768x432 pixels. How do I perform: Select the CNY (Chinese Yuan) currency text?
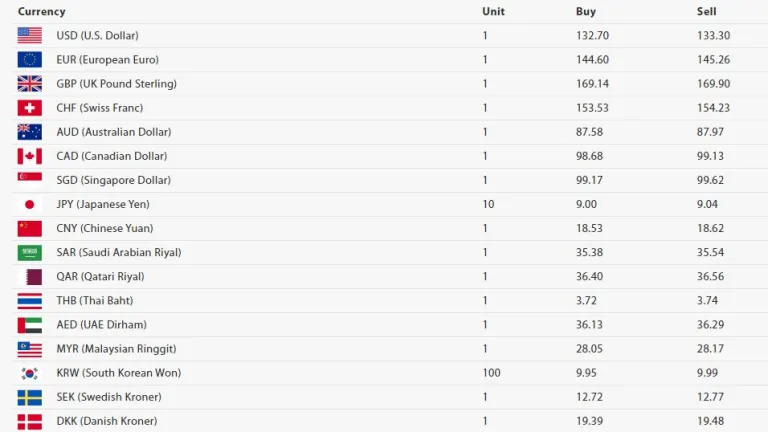click(106, 228)
